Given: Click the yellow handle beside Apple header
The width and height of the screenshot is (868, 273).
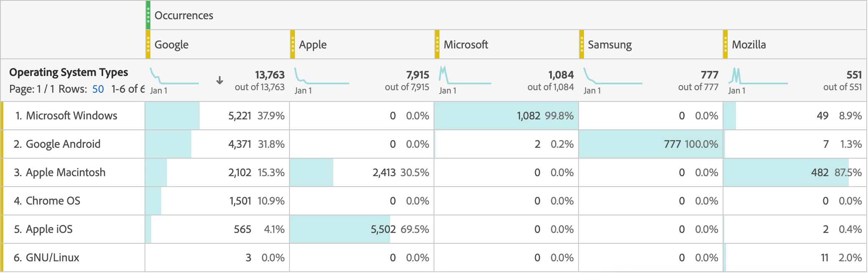Looking at the screenshot, I should (x=293, y=44).
